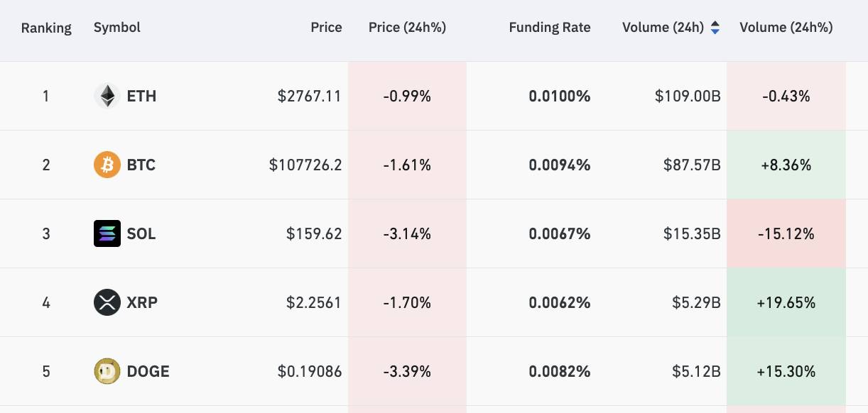Open the BTC symbol link
868x413 pixels.
pos(141,165)
